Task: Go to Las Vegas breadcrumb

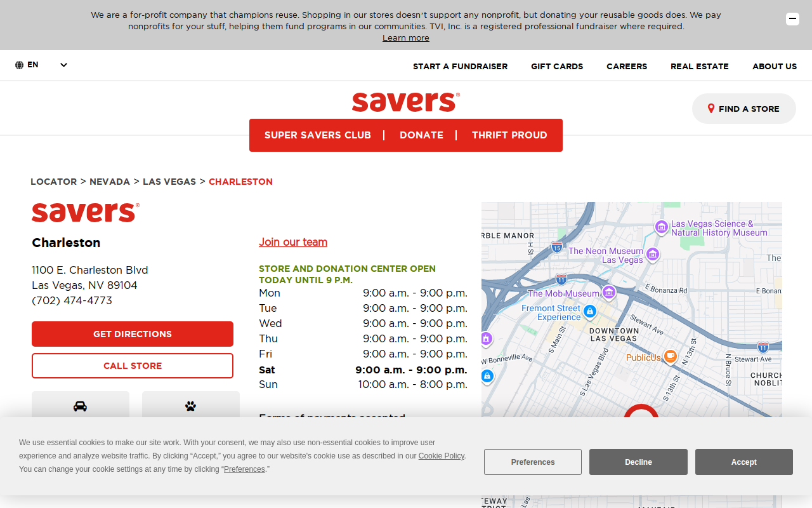Action: (x=169, y=182)
